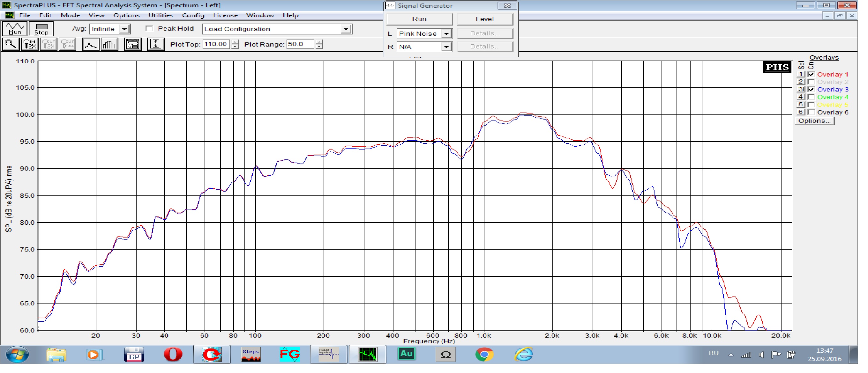The width and height of the screenshot is (868, 373).
Task: Click the Run analyzer toolbar button
Action: 15,29
